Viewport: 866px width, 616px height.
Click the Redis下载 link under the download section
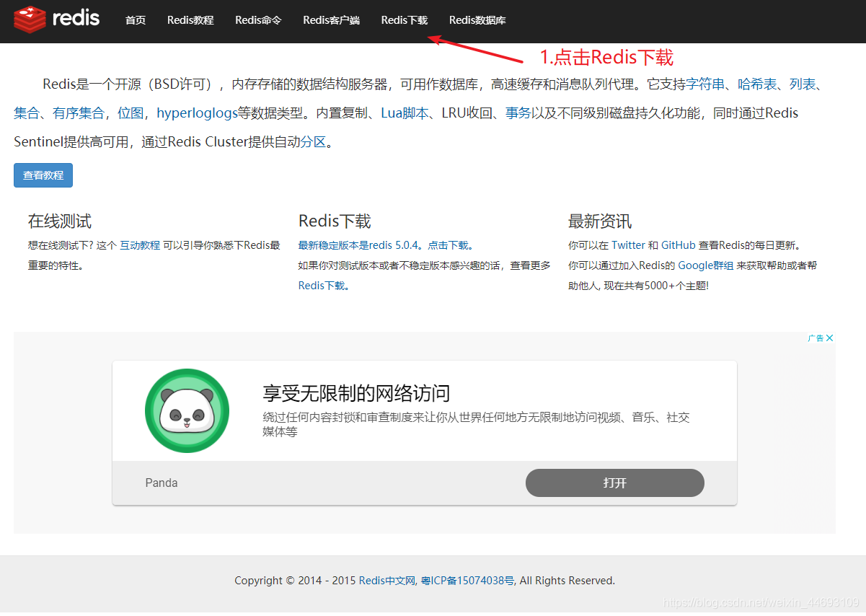pyautogui.click(x=322, y=286)
